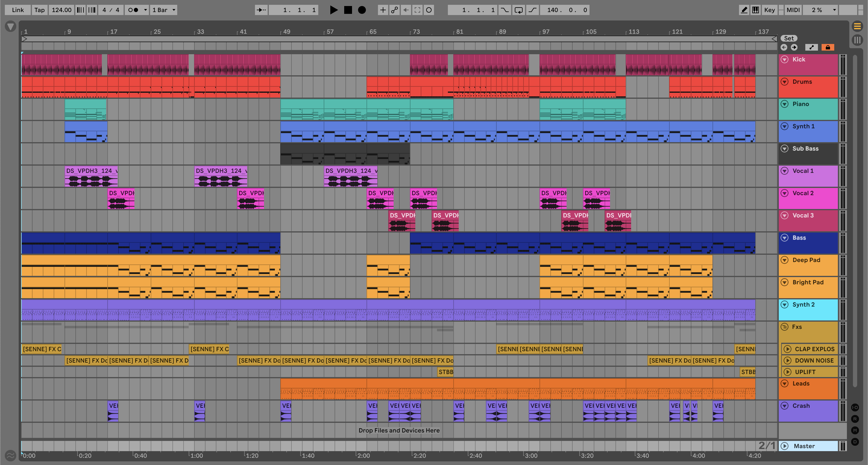The image size is (868, 465).
Task: Enable the Follow playback button
Action: tap(261, 10)
